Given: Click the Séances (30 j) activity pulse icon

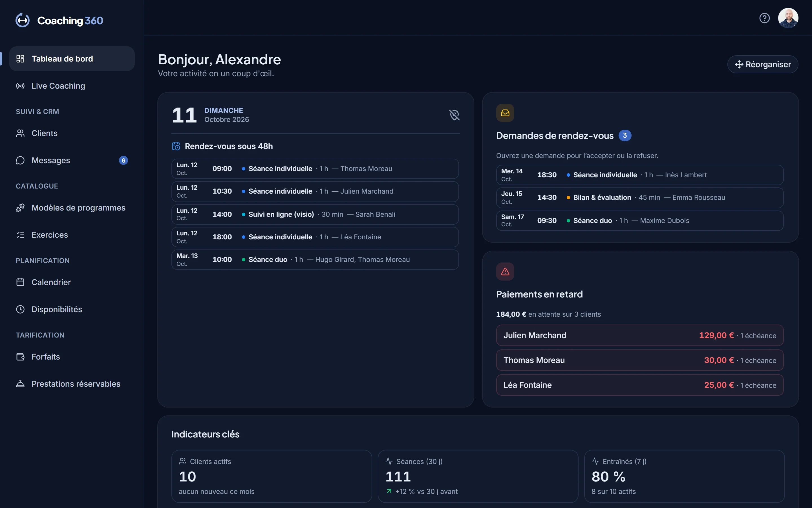Looking at the screenshot, I should pyautogui.click(x=389, y=461).
